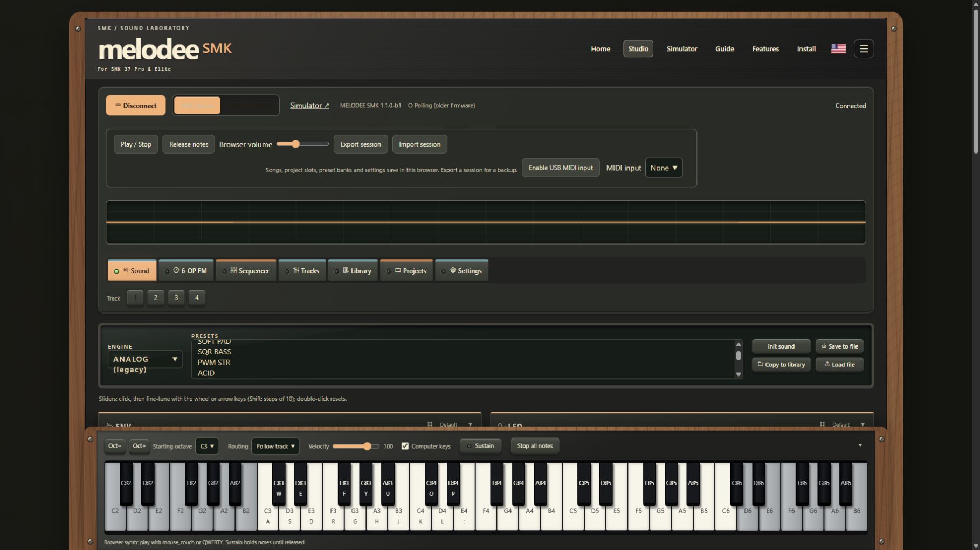Click the folder icon on Copy to library

pos(760,364)
